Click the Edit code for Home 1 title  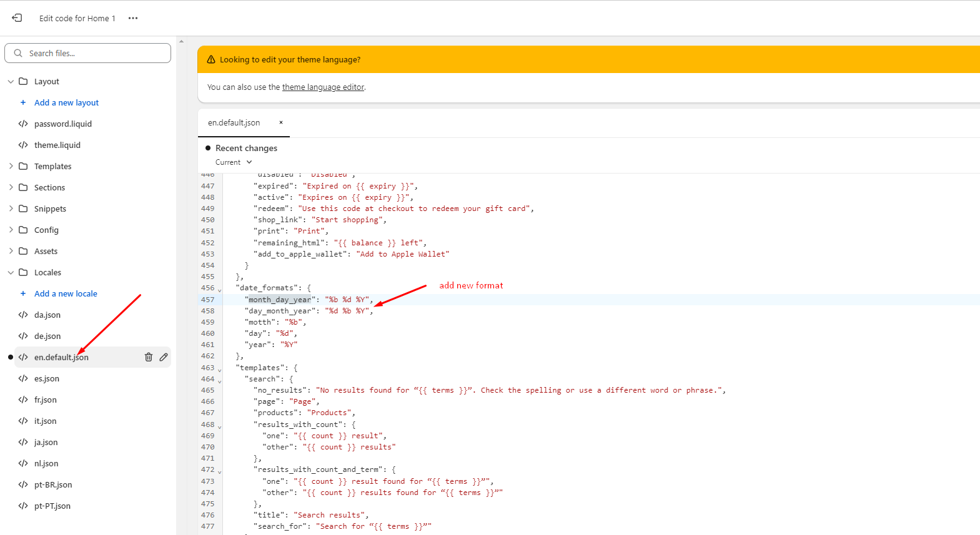77,18
